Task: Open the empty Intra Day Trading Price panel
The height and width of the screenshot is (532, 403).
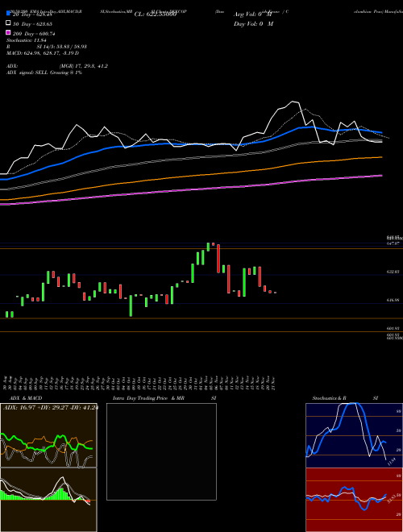Action: [x=161, y=451]
